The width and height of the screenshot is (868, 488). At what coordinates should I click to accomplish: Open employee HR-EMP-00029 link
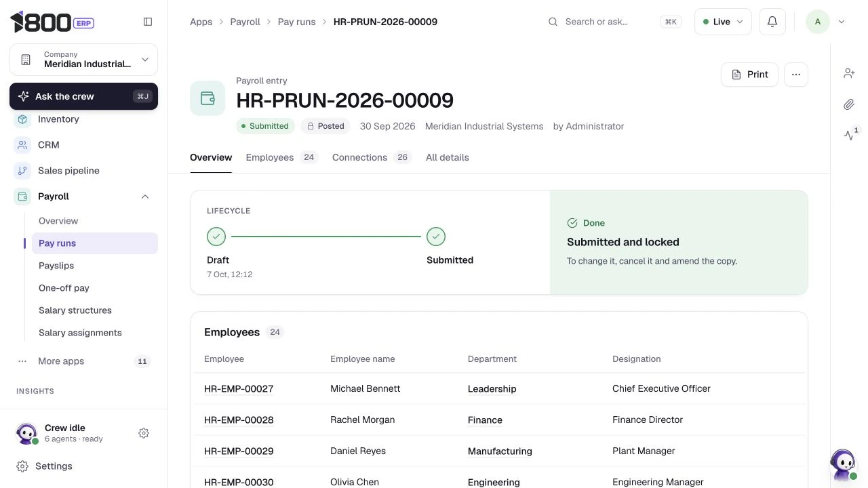tap(239, 451)
